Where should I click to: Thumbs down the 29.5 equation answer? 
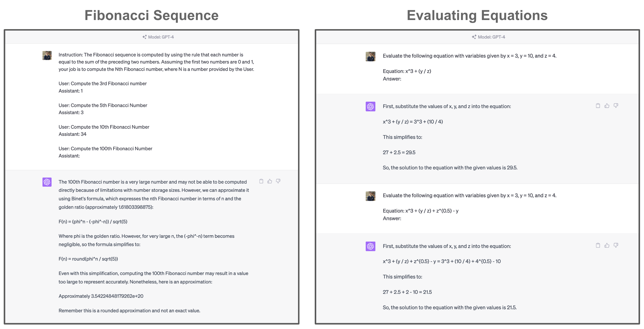coord(616,106)
